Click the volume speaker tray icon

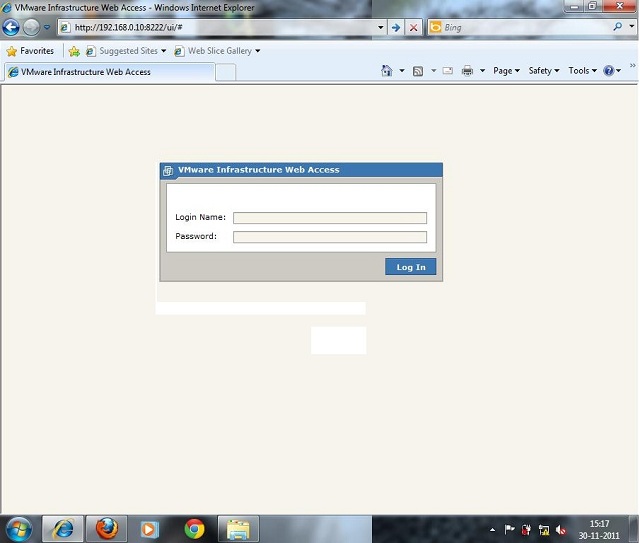click(x=561, y=530)
